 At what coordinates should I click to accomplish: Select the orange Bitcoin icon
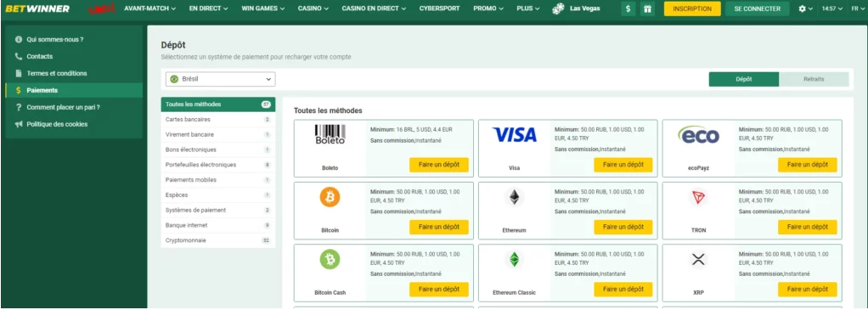330,197
